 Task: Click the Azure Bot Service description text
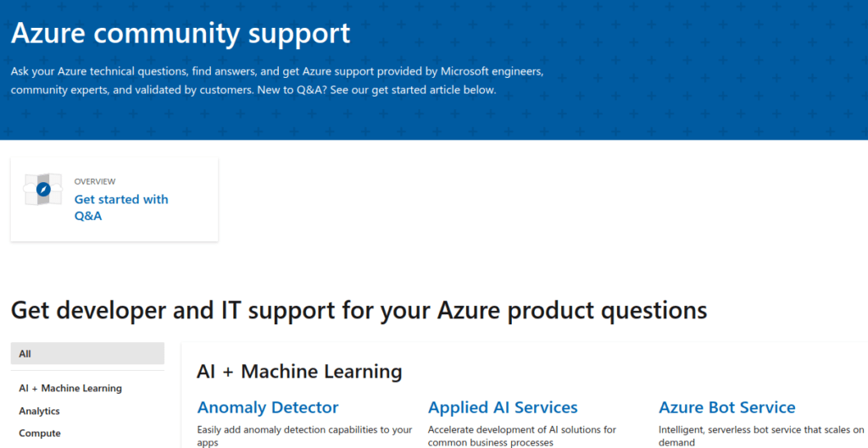tap(761, 436)
